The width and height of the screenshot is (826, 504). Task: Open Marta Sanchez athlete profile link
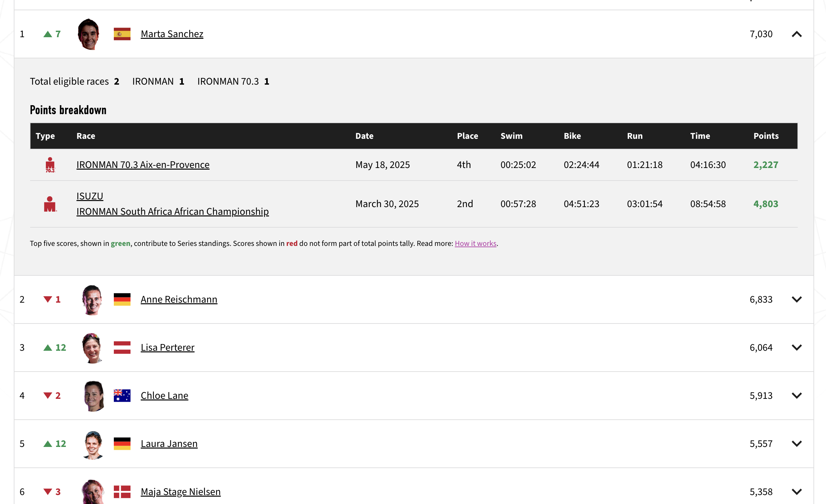click(x=172, y=34)
